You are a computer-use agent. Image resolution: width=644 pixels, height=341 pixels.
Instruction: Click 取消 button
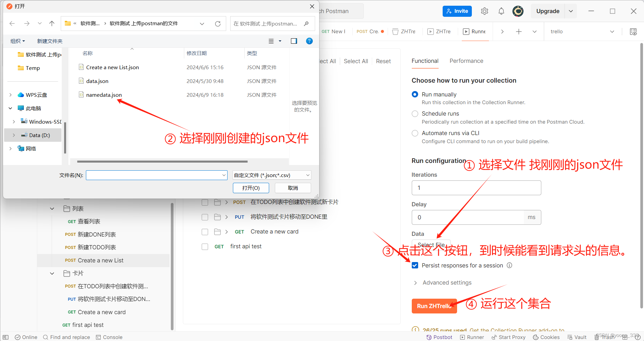pyautogui.click(x=293, y=188)
